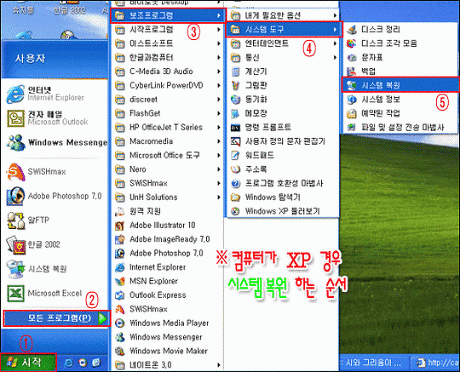Open the Macromedia program folder
Viewport: 460px width, 372px height.
168,141
